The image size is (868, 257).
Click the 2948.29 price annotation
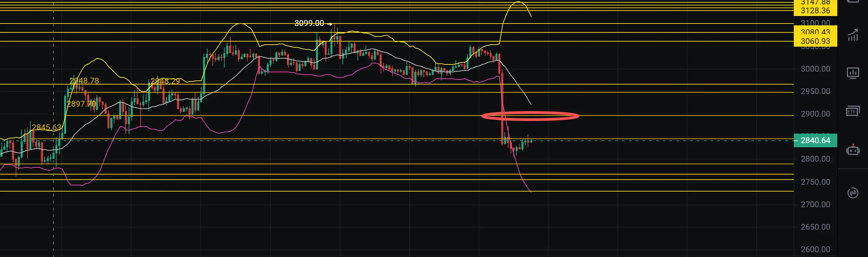(x=165, y=81)
